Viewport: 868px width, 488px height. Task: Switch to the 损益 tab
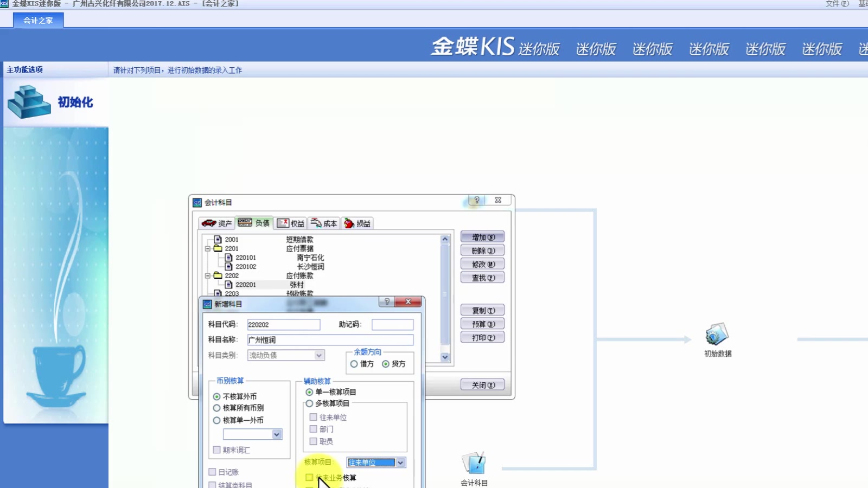(357, 223)
